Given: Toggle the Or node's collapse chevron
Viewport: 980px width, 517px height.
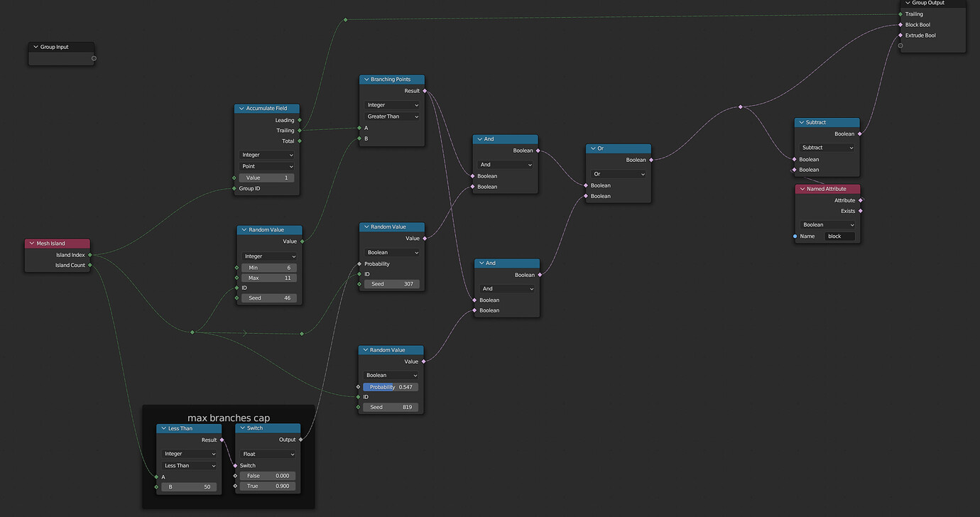Looking at the screenshot, I should coord(593,148).
